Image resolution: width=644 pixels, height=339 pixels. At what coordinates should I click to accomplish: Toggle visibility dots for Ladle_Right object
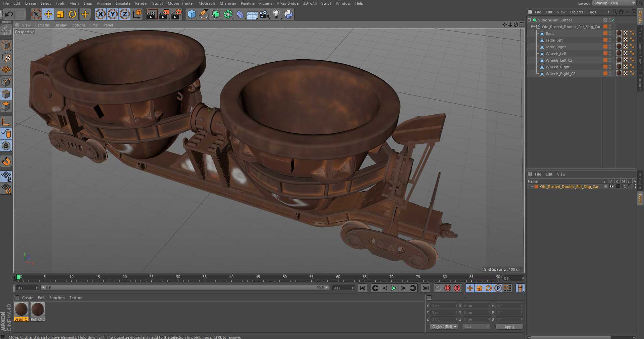click(x=610, y=47)
